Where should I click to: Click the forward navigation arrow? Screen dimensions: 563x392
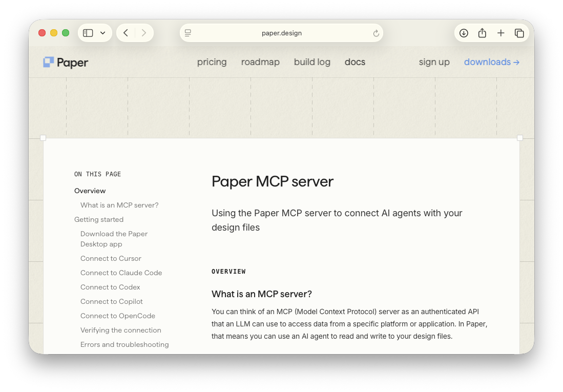[144, 32]
